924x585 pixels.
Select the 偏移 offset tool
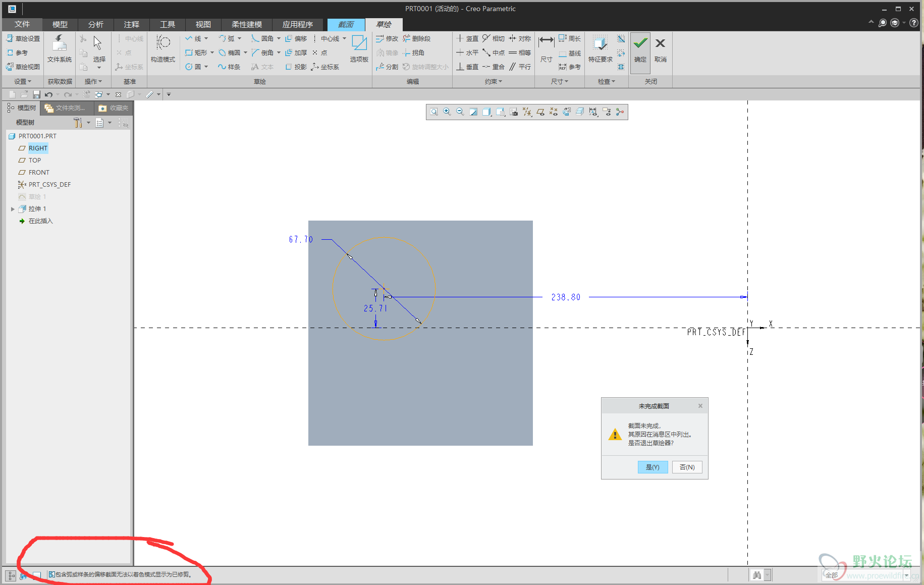pos(296,38)
